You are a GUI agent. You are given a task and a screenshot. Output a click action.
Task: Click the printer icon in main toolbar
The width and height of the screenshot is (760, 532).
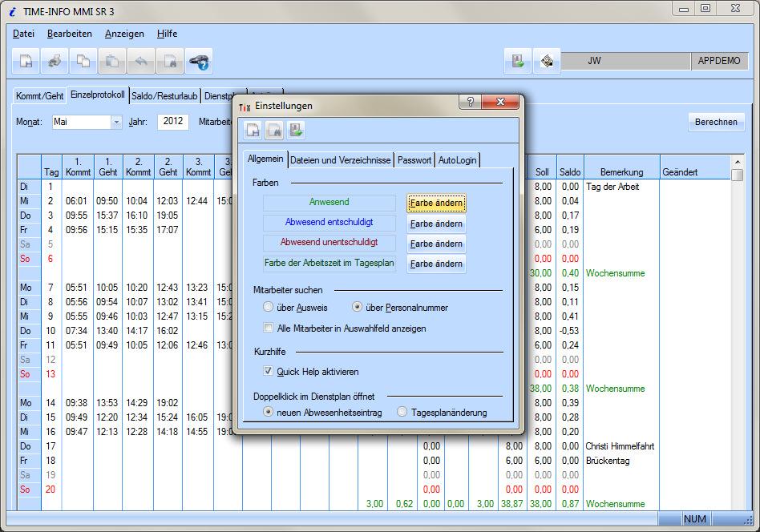(x=55, y=61)
